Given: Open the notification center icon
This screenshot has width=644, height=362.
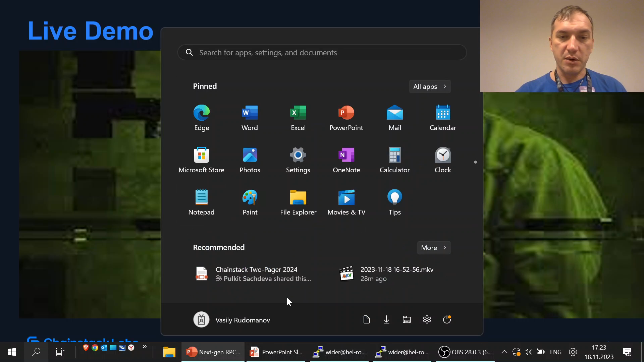Looking at the screenshot, I should [627, 352].
